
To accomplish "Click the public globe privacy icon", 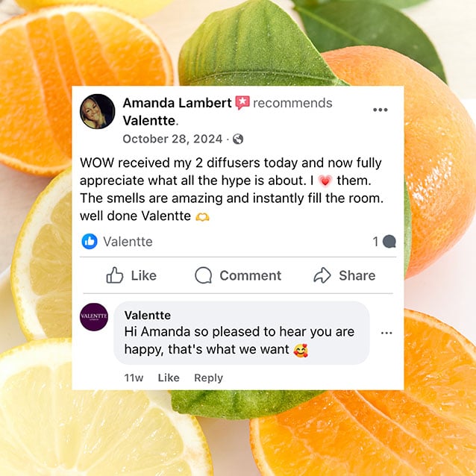I will 238,139.
